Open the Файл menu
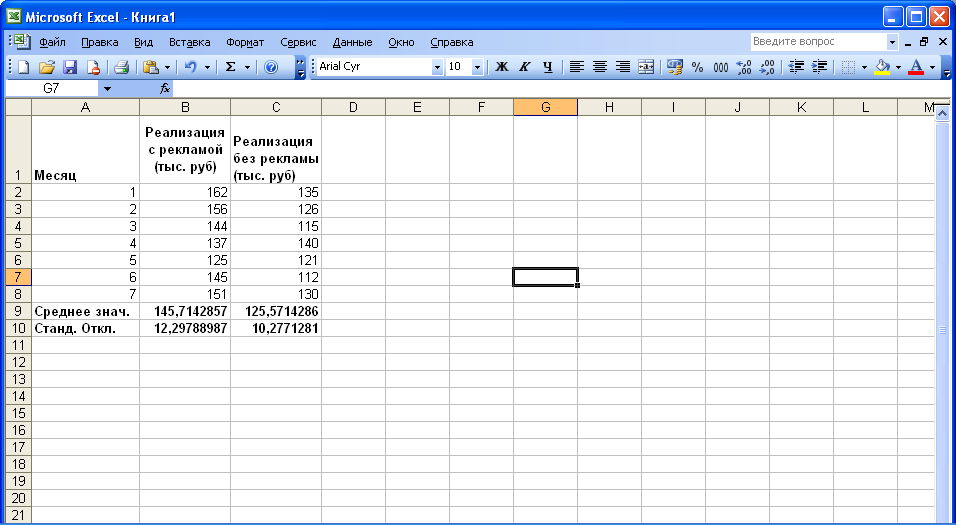956x525 pixels. pyautogui.click(x=52, y=42)
